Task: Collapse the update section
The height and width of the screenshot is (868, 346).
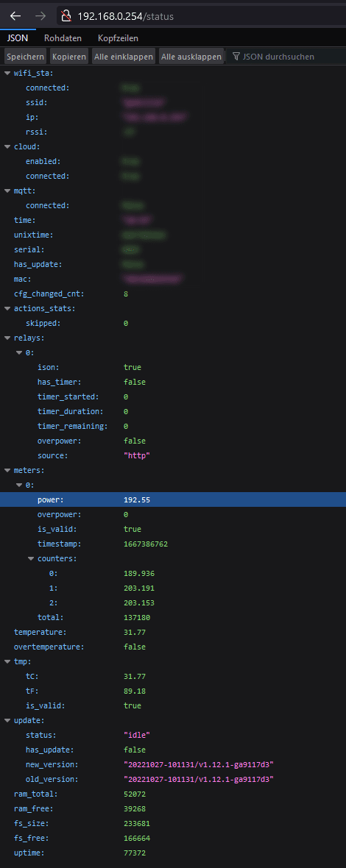Action: [7, 720]
